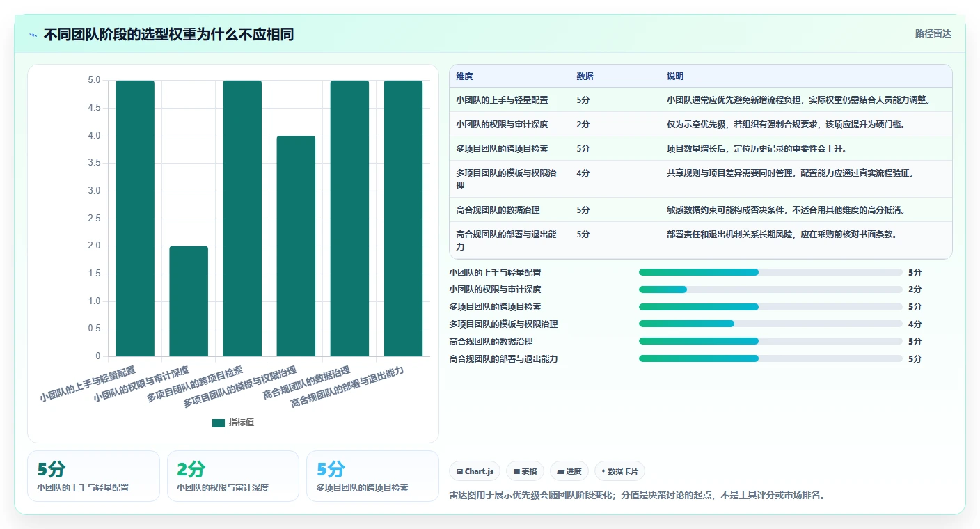Open the 2分 小团队的权限与审计深度 stat card
980x529 pixels.
tap(233, 476)
